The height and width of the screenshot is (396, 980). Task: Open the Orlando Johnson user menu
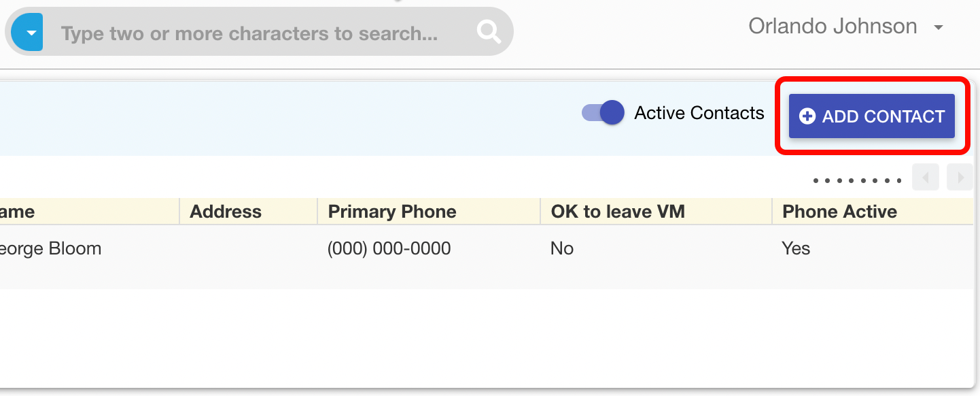(833, 27)
